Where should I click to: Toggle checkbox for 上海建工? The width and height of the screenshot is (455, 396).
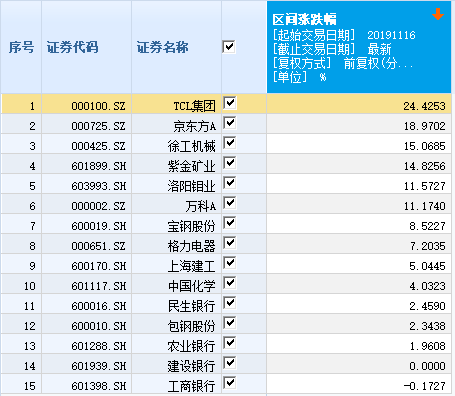tap(230, 263)
